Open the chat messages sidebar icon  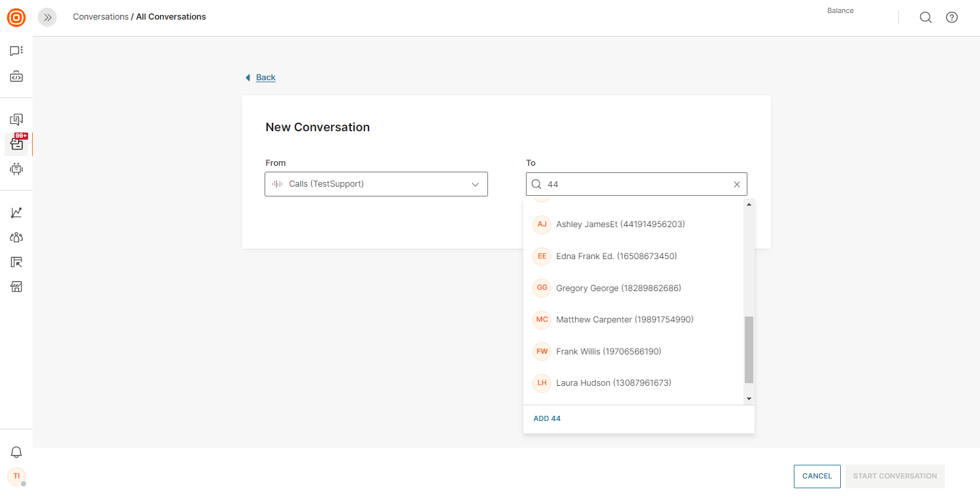click(16, 51)
